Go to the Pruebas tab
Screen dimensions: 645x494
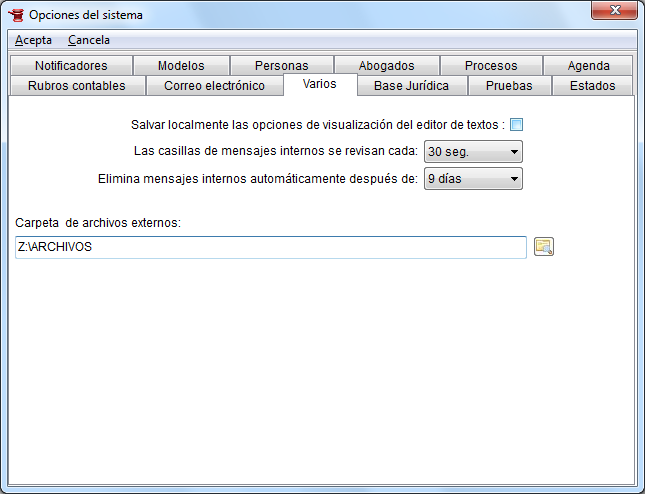click(509, 86)
